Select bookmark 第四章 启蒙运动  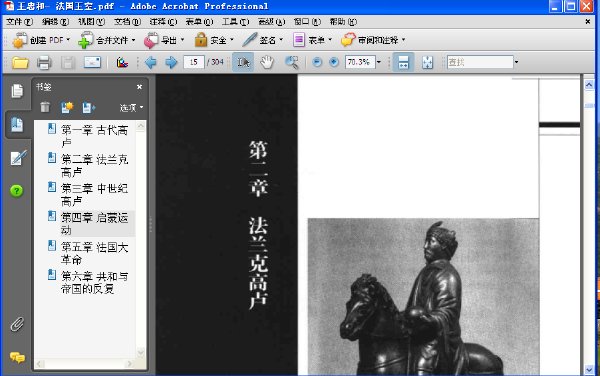(94, 223)
